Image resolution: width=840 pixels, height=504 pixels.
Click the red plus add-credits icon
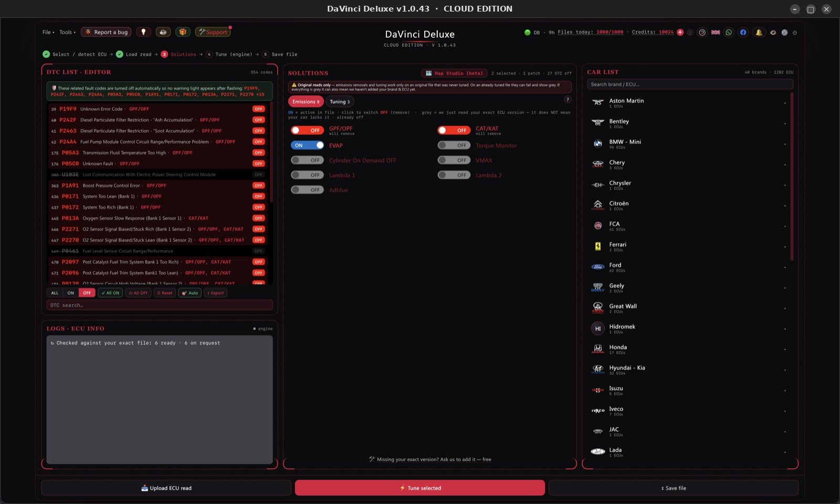tap(680, 32)
